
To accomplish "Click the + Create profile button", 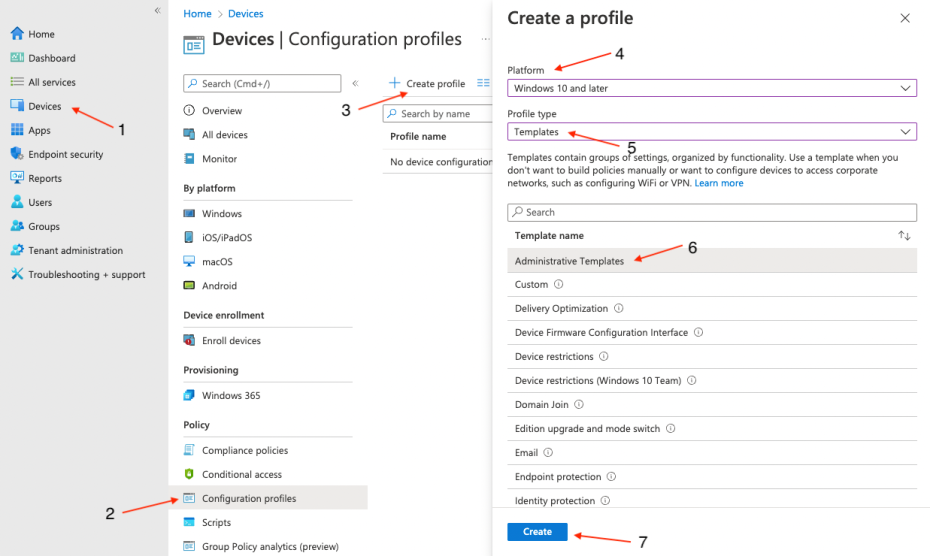I will [428, 84].
